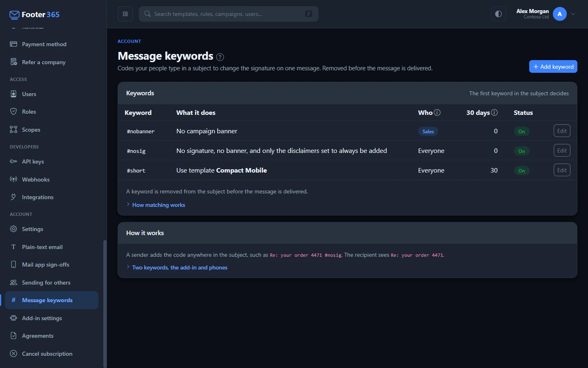The height and width of the screenshot is (368, 588).
Task: Open help icon beside Message keywords title
Action: click(x=220, y=57)
